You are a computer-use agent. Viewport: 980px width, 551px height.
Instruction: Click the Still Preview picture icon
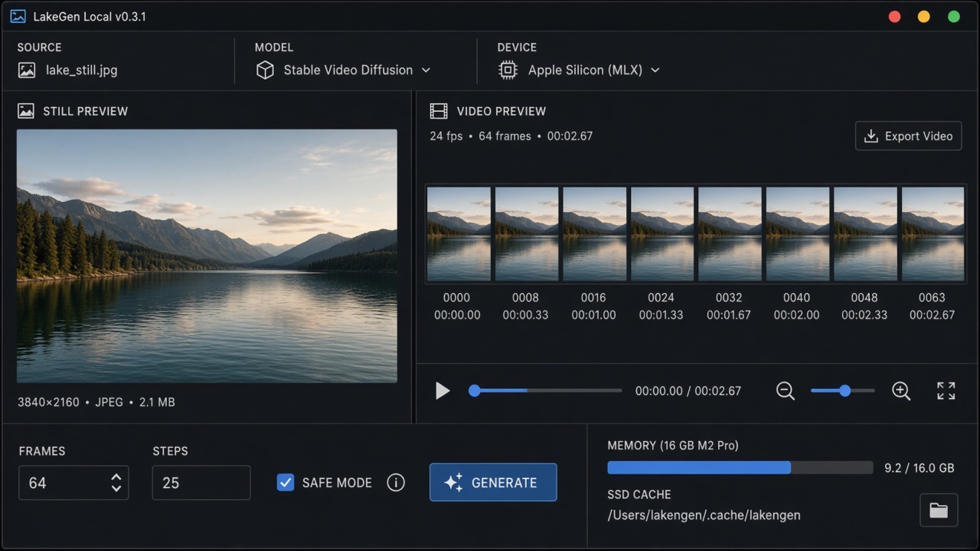[x=26, y=111]
